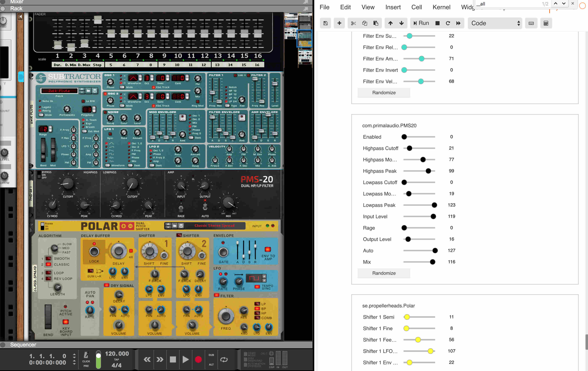Toggle Subtractor Osc 2 enable button

pyautogui.click(x=105, y=93)
